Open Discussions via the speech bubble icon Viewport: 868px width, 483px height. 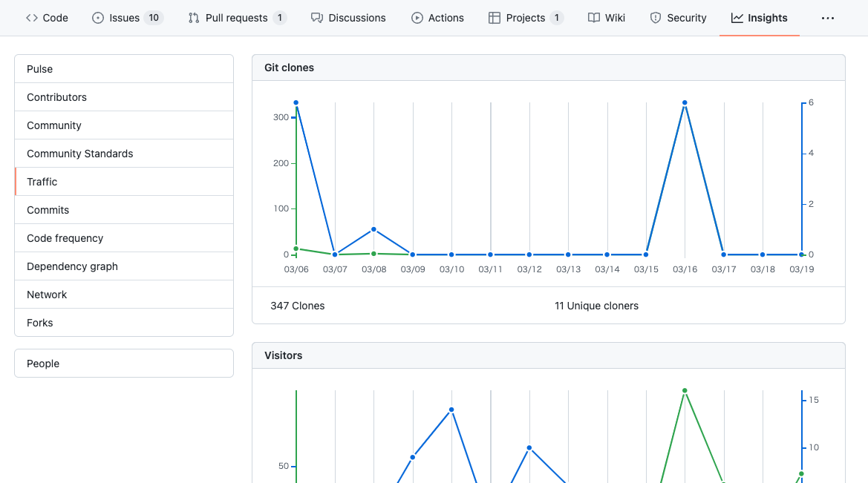(x=318, y=18)
